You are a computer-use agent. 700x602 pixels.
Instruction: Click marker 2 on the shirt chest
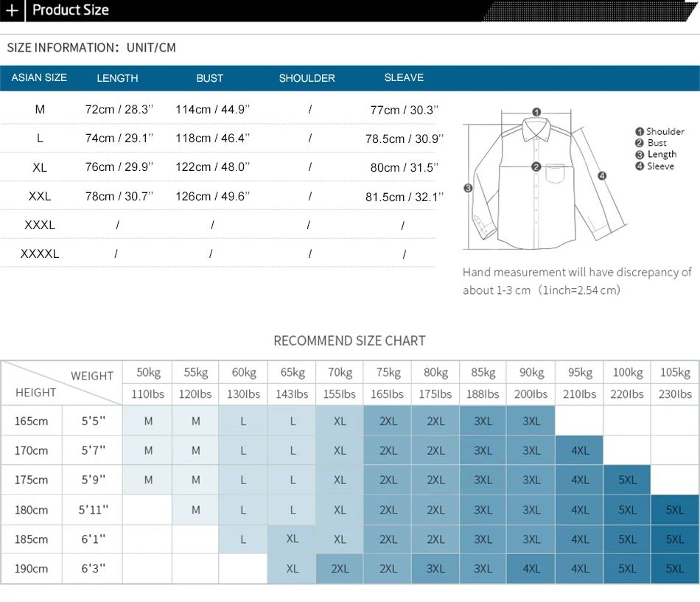536,167
